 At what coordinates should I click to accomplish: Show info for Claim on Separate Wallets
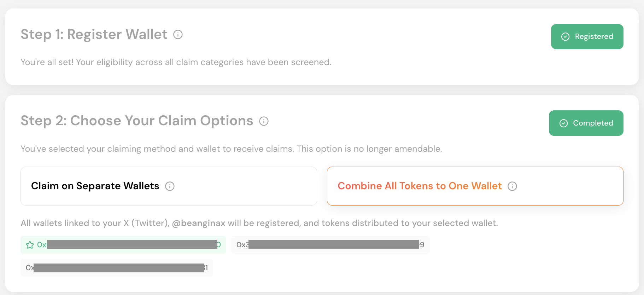(170, 186)
